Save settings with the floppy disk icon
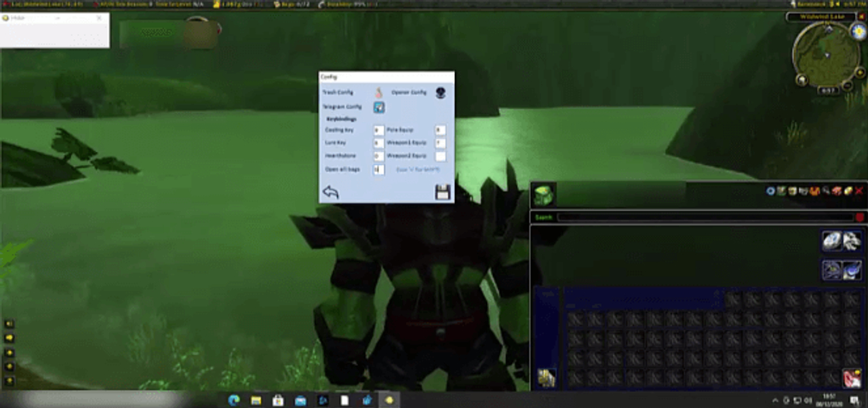The image size is (868, 408). tap(442, 191)
